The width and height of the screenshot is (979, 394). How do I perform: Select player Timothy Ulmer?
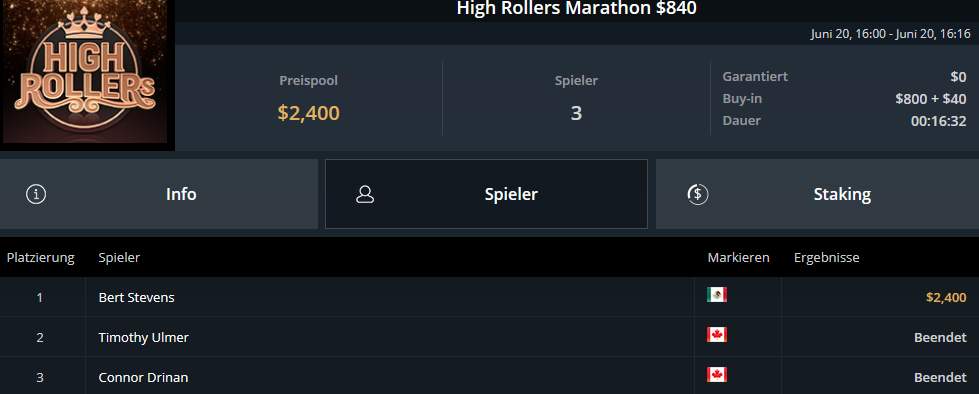pos(144,338)
